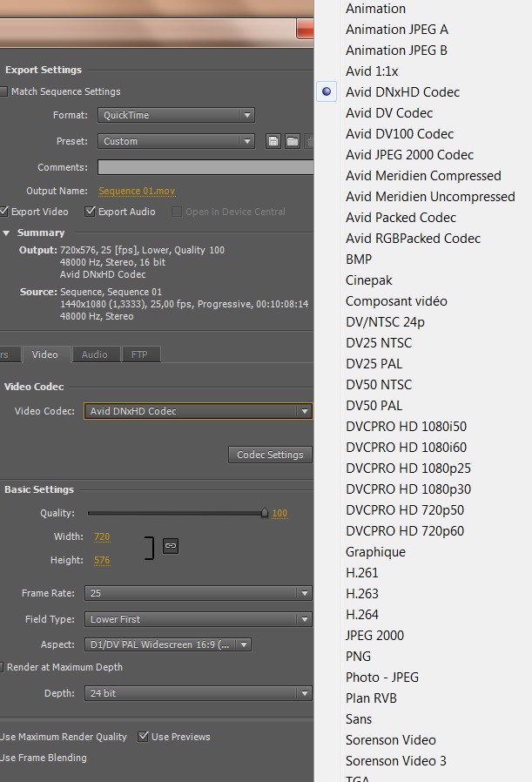532x782 pixels.
Task: Select Avid Meridien Uncompressed codec
Action: [430, 197]
